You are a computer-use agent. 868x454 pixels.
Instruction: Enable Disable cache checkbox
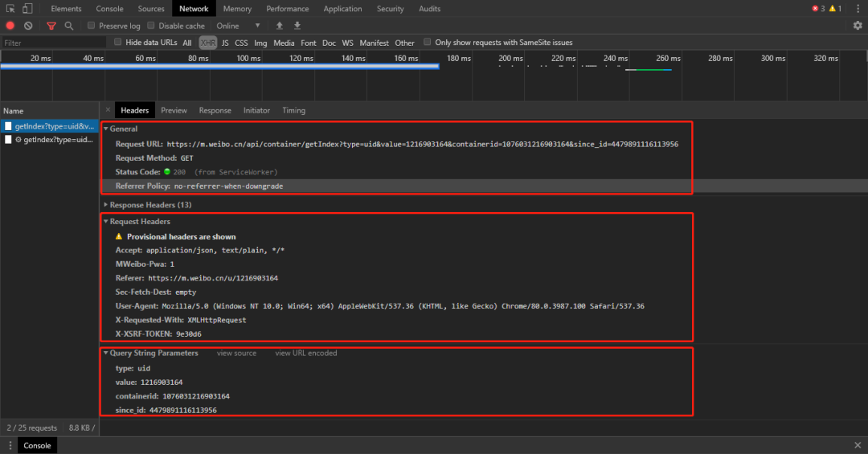(x=150, y=26)
